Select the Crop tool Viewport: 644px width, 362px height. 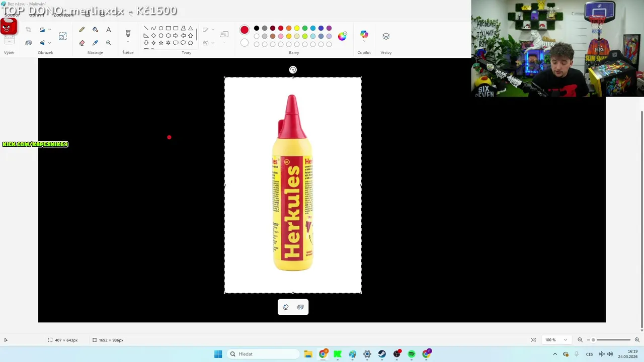coord(28,30)
